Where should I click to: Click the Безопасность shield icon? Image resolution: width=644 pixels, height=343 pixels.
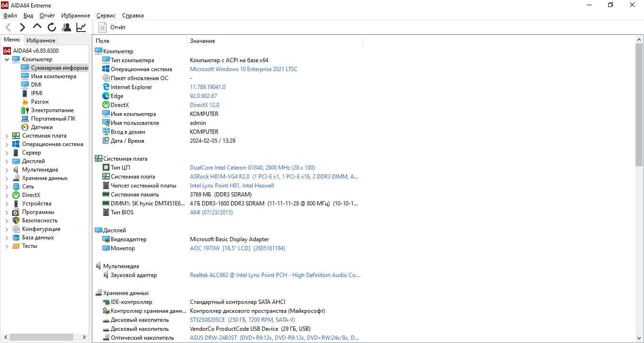[16, 220]
